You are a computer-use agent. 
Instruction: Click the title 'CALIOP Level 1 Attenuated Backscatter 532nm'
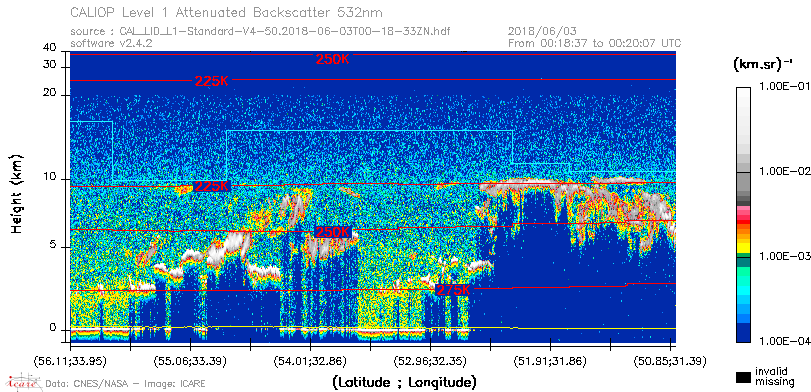point(227,12)
